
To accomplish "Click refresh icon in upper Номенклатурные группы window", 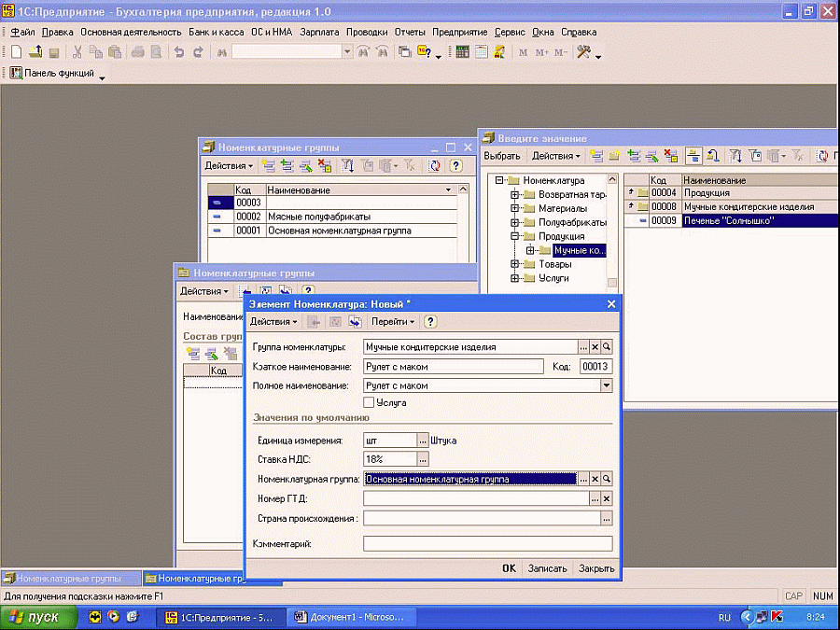I will (x=435, y=165).
